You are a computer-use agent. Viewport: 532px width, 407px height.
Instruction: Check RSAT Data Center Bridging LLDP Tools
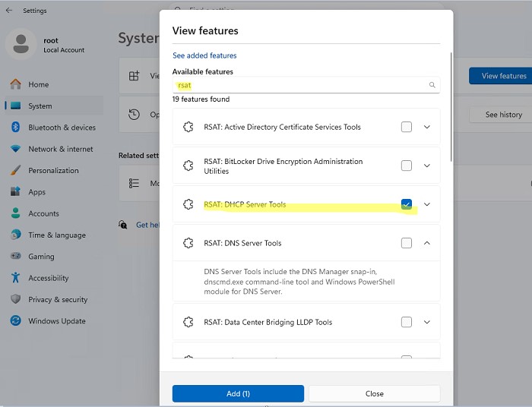point(407,322)
